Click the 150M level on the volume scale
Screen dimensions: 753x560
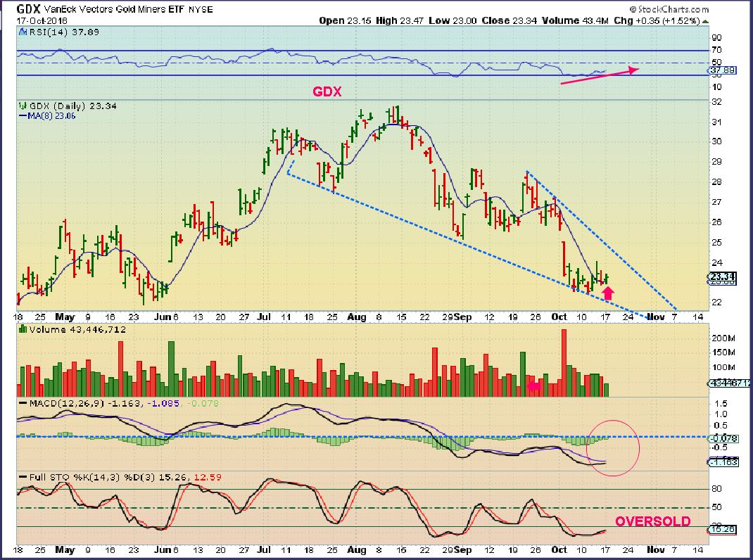[x=723, y=352]
